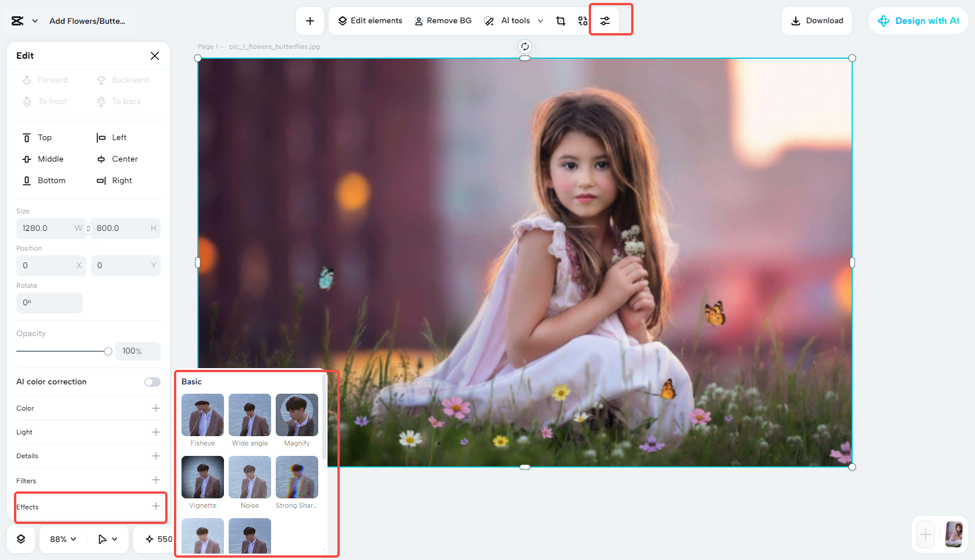Open the Layers icon at bottom left
This screenshot has width=975, height=560.
[x=21, y=539]
